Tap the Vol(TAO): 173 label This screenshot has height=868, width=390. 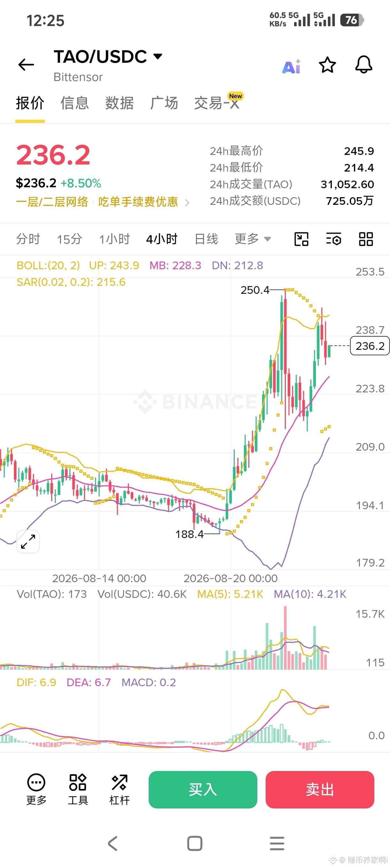(x=51, y=594)
